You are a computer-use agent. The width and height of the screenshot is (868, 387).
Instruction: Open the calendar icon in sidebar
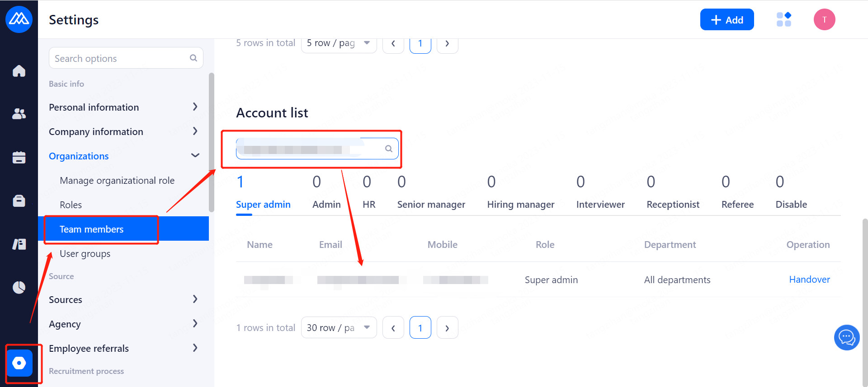point(19,157)
